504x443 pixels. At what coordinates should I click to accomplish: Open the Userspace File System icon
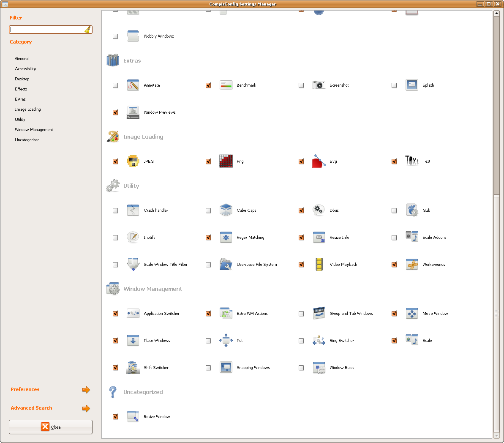click(x=226, y=265)
